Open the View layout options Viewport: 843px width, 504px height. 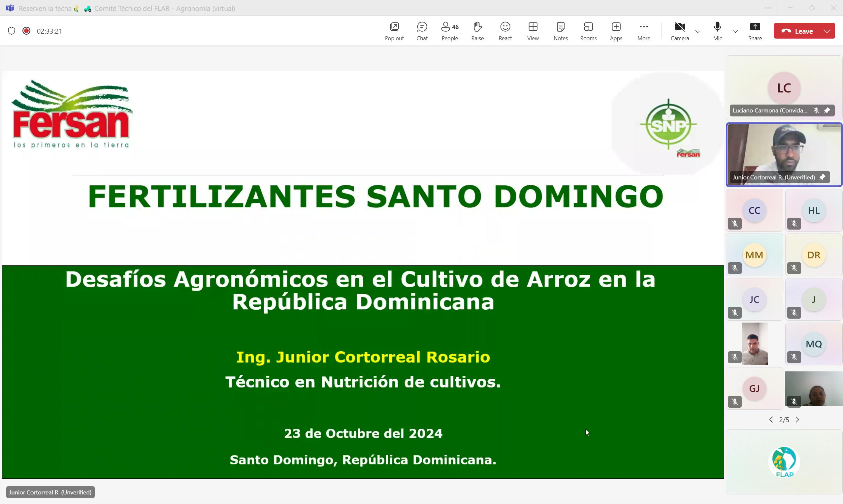(x=533, y=31)
